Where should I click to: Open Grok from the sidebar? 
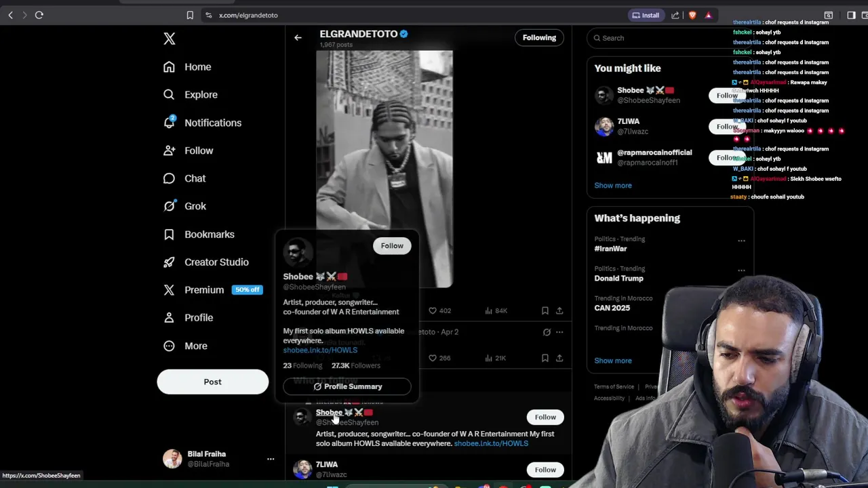pos(184,206)
